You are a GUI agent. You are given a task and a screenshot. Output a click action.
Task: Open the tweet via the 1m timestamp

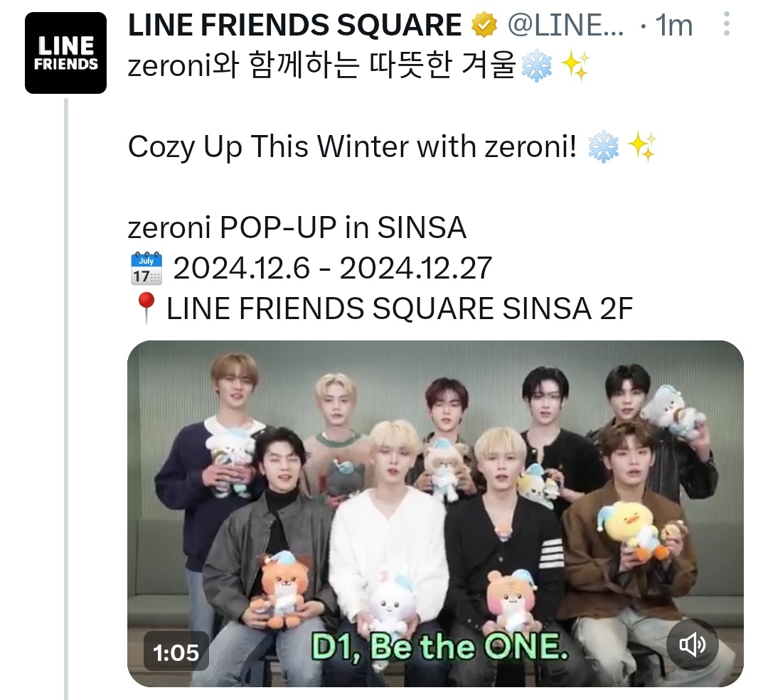click(x=674, y=25)
